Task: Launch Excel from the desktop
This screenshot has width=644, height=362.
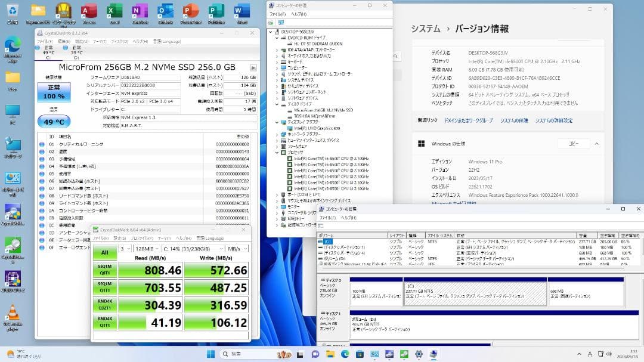Action: [114, 10]
